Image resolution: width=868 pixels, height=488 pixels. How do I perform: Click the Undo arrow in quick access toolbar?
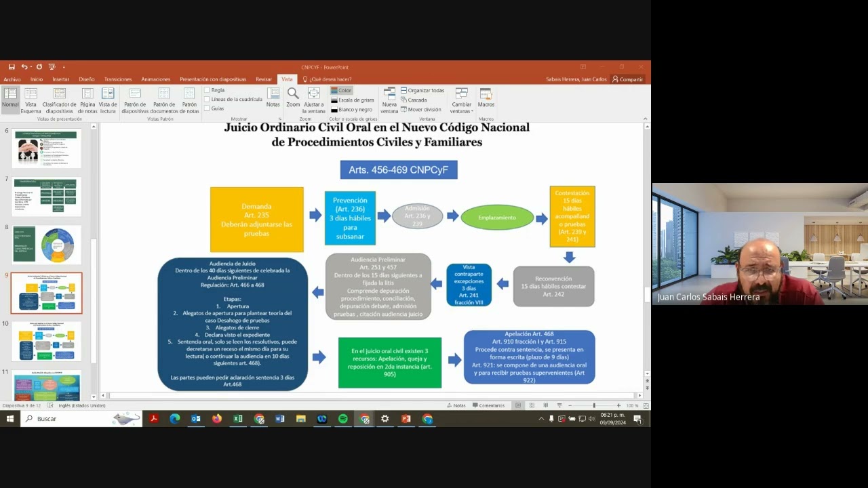click(24, 67)
